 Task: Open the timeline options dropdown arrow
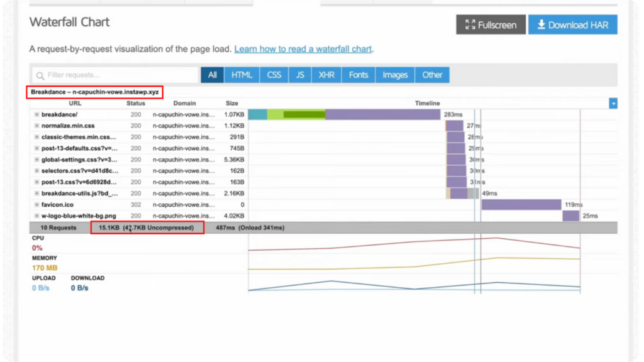coord(613,104)
